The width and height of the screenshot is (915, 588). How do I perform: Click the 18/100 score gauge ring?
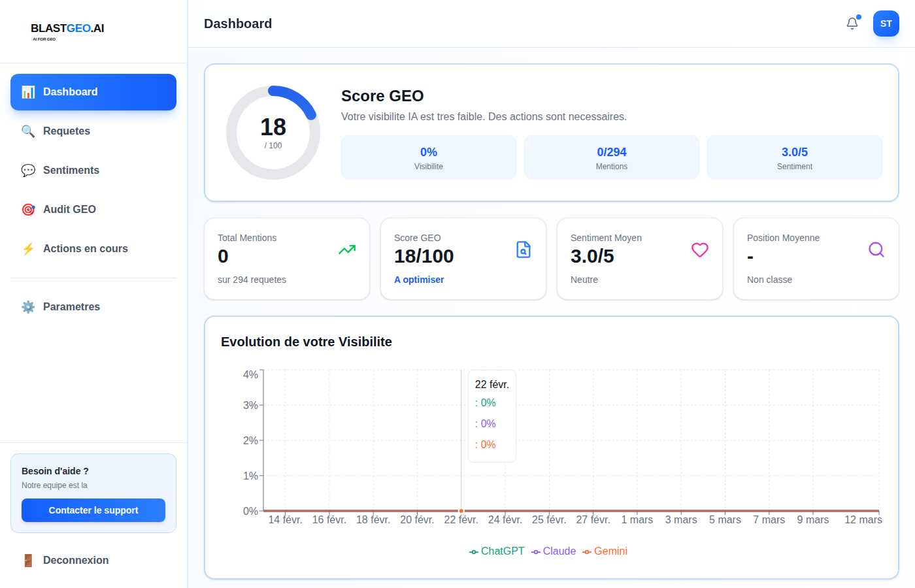tap(273, 133)
